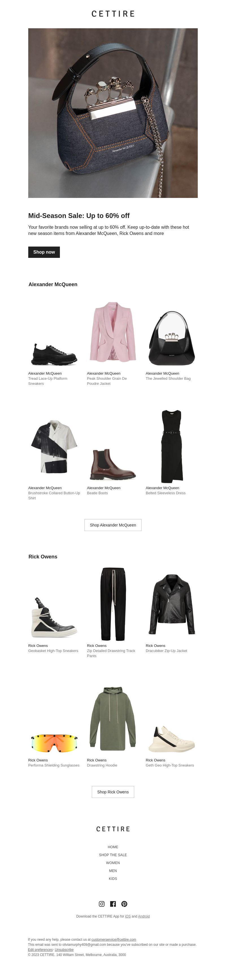Click Shop Alexander McQueen button

113,524
